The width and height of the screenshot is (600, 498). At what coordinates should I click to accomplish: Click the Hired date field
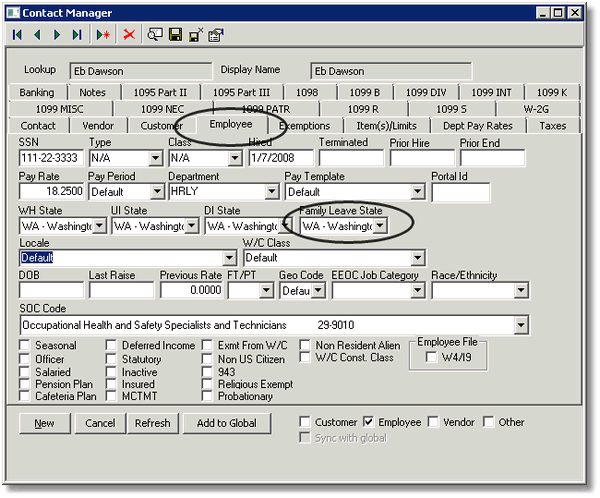pos(281,158)
